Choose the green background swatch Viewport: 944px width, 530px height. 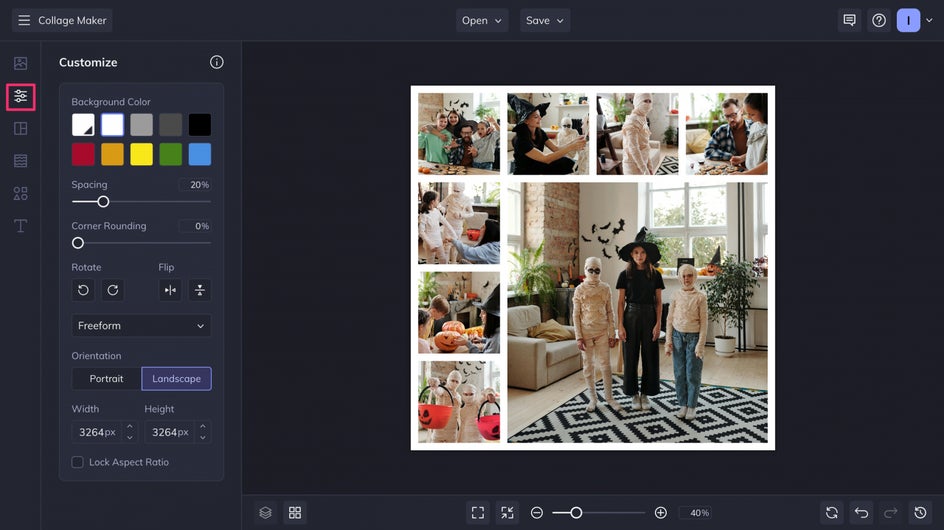tap(171, 154)
